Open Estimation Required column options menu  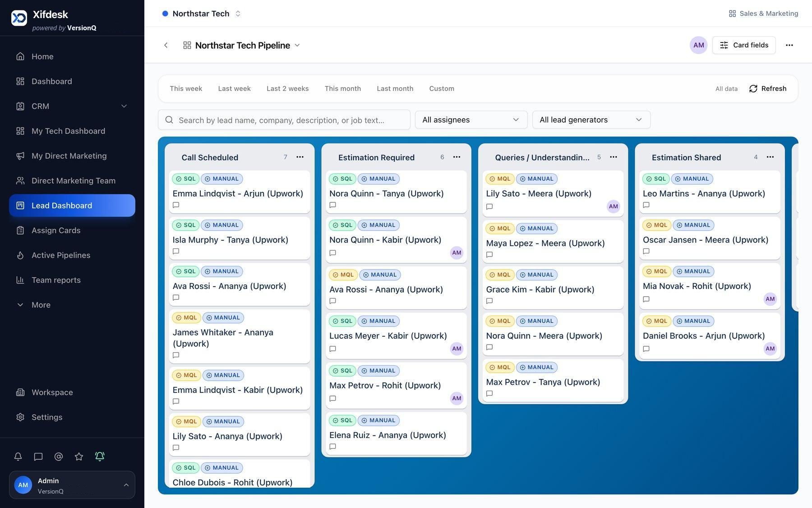point(457,157)
